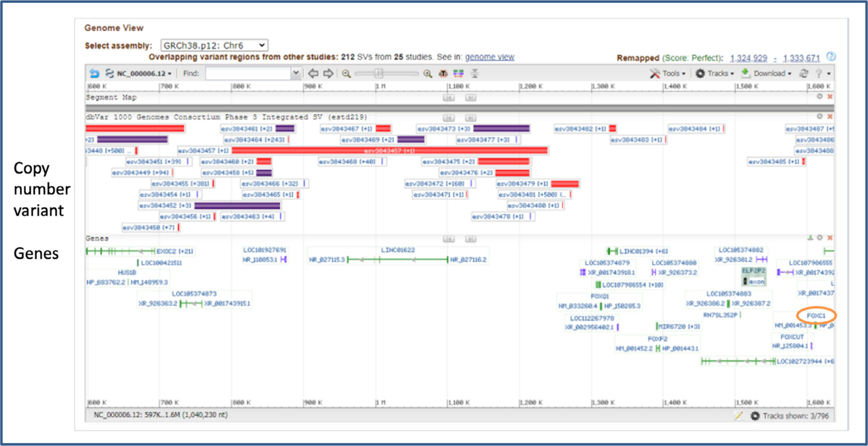Open the 1,324,929 remapped coordinate link
This screenshot has height=446, width=868.
tap(748, 58)
